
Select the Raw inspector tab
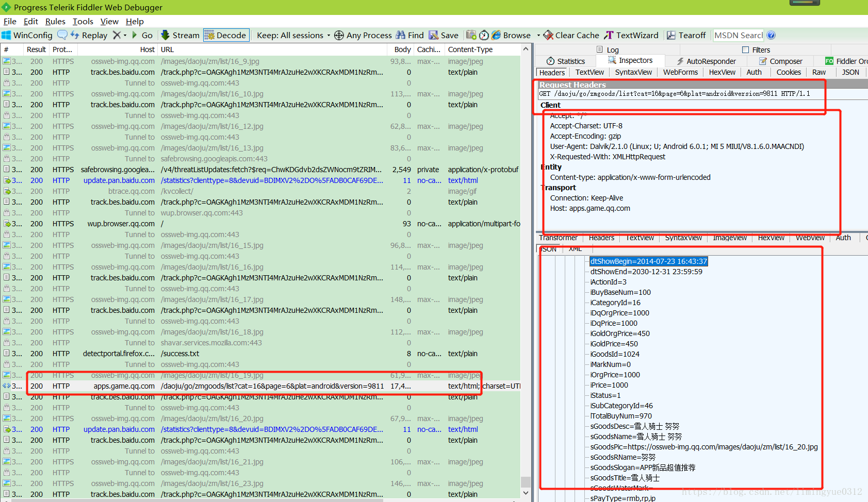click(818, 72)
